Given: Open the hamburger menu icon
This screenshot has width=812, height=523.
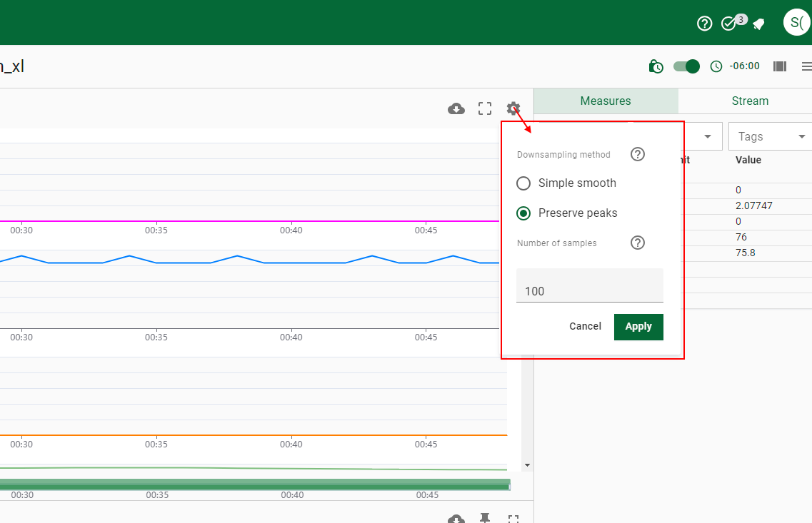Looking at the screenshot, I should coord(806,66).
